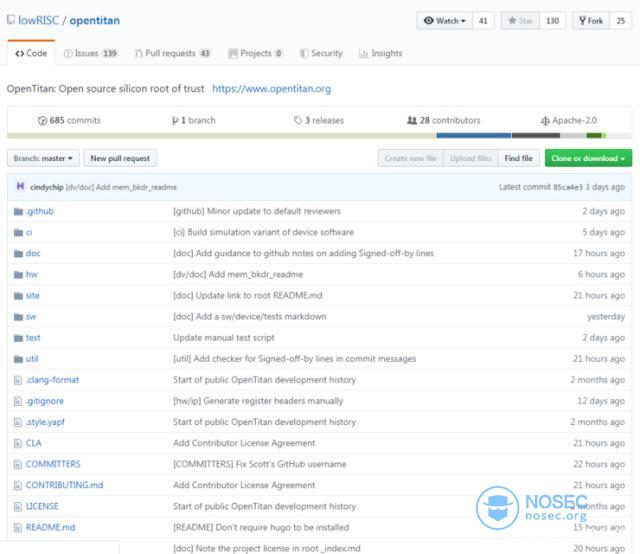Click the COMMITTERS file icon
Image resolution: width=640 pixels, height=554 pixels.
[18, 464]
